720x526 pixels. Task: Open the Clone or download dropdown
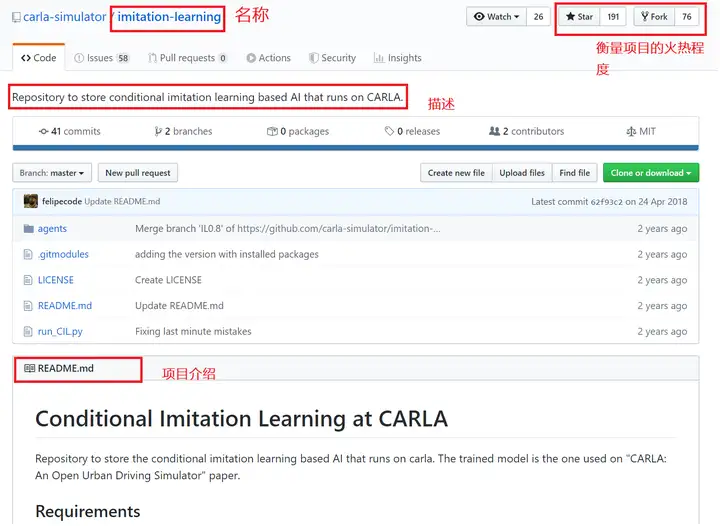click(651, 173)
